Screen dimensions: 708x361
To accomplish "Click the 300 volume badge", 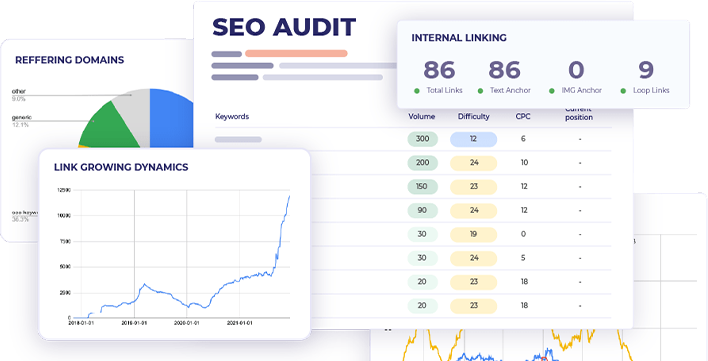I will (423, 139).
